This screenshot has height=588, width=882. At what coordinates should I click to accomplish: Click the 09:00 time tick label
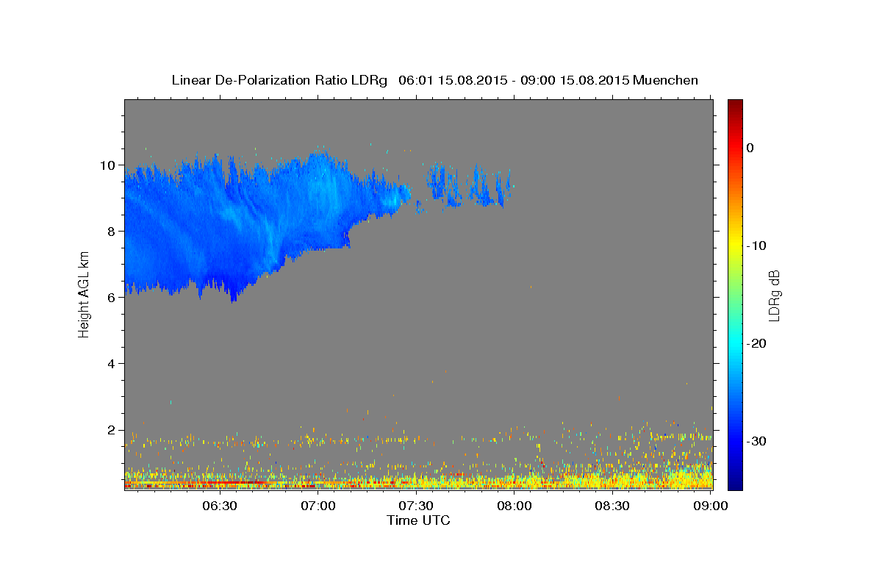[x=711, y=506]
